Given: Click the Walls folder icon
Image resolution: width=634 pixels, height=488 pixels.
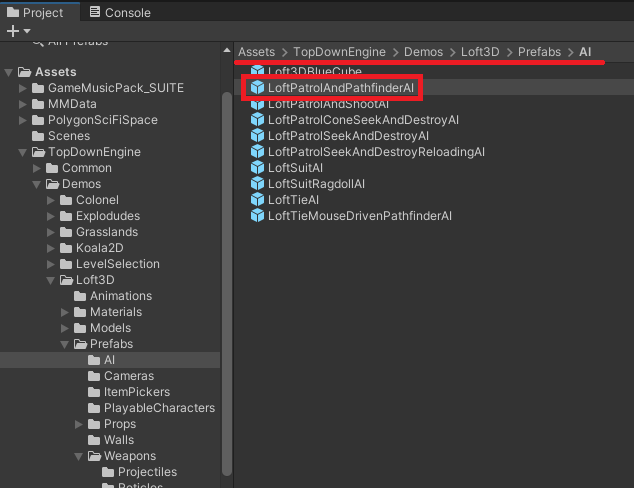Looking at the screenshot, I should click(x=94, y=440).
